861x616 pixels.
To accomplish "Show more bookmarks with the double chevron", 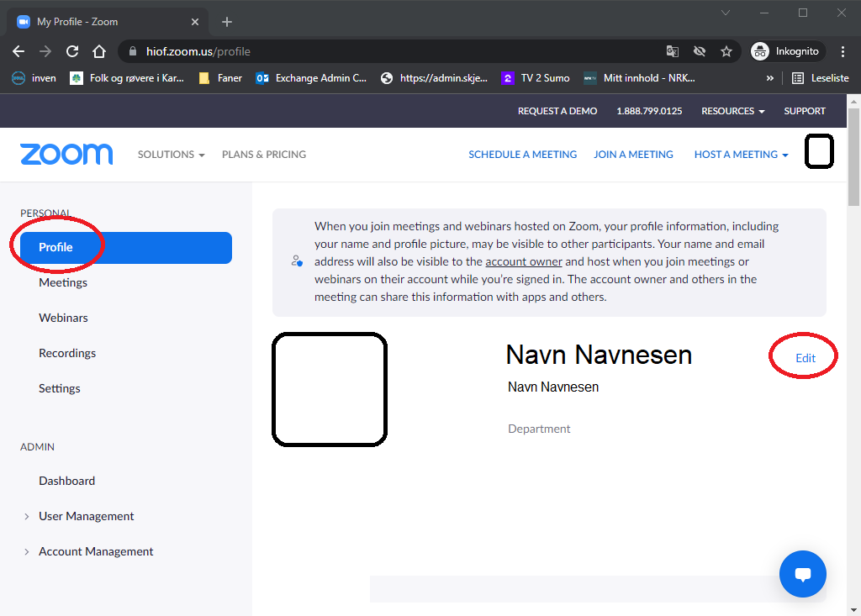I will click(770, 78).
